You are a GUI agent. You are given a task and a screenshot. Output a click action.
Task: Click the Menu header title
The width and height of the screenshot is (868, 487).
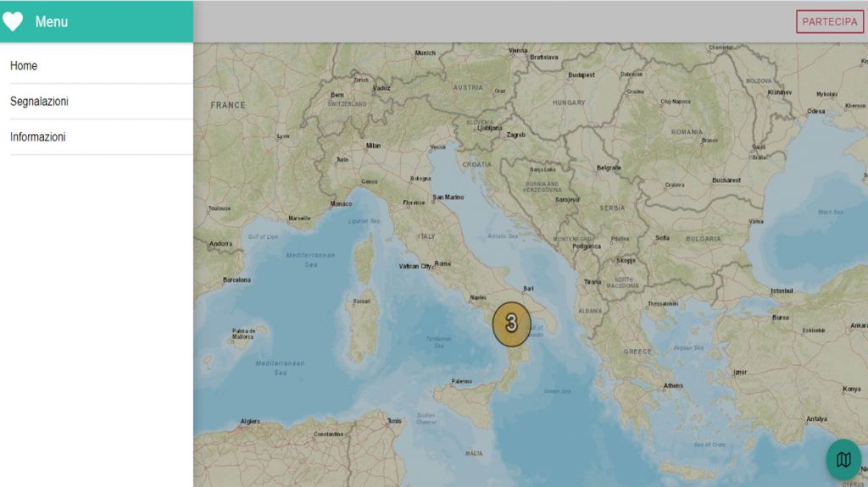52,21
